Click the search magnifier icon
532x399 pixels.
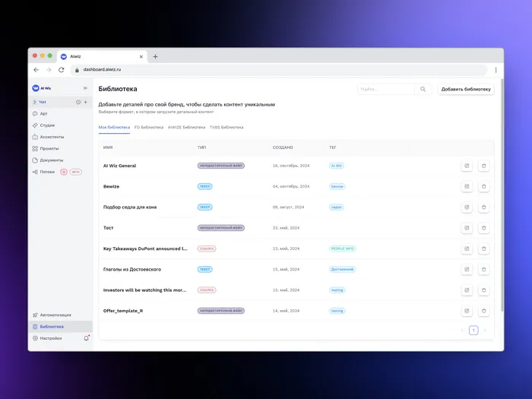(x=423, y=89)
